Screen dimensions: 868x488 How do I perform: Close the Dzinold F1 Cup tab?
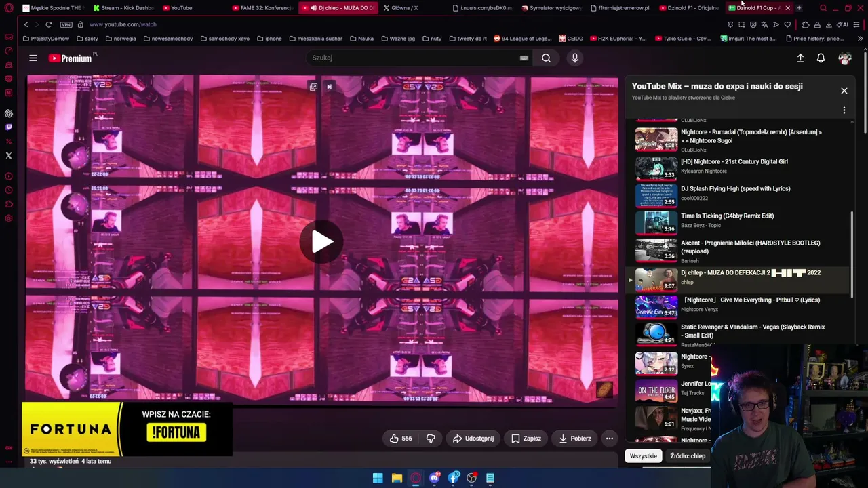787,8
